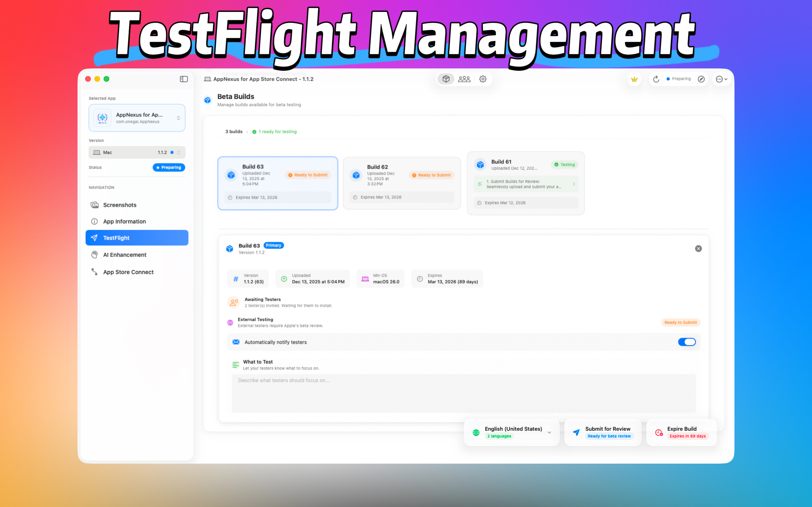Open the Screenshots section in the sidebar
The image size is (812, 507).
[x=120, y=204]
